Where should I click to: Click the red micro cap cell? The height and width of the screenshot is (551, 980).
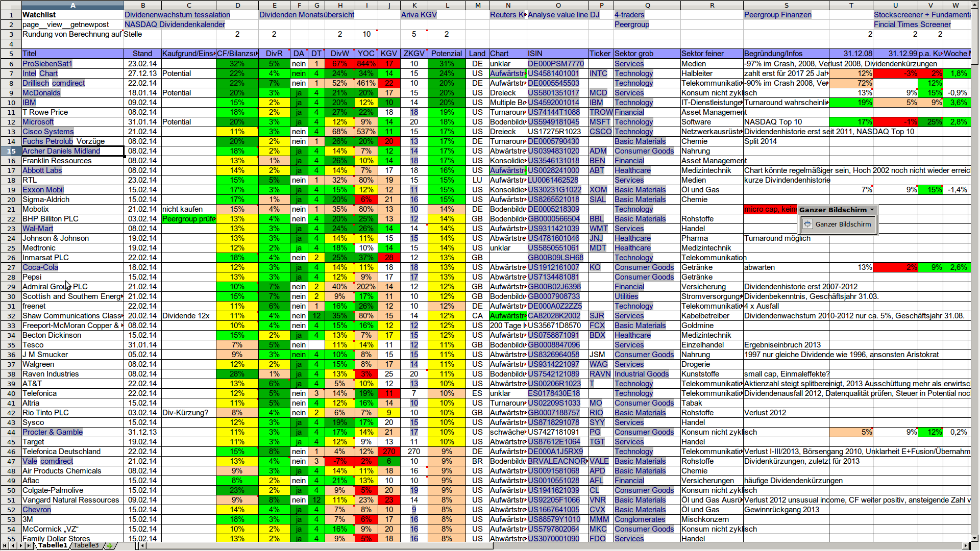(x=769, y=209)
